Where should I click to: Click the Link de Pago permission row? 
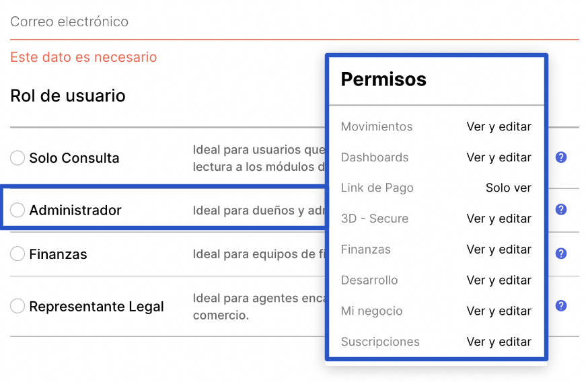(436, 188)
